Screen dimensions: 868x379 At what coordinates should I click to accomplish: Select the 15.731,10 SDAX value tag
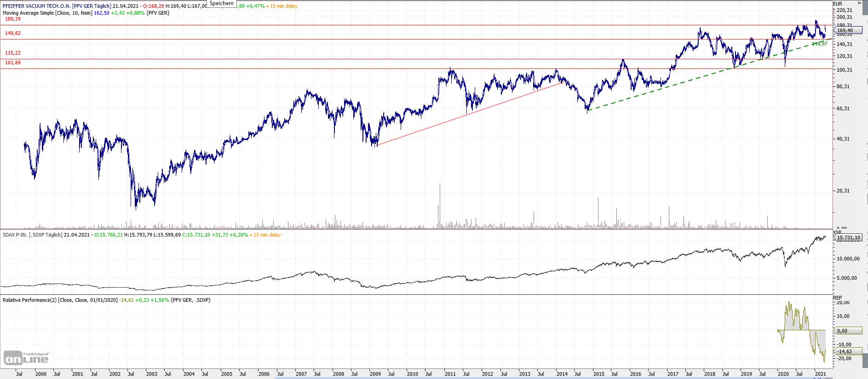pos(848,238)
